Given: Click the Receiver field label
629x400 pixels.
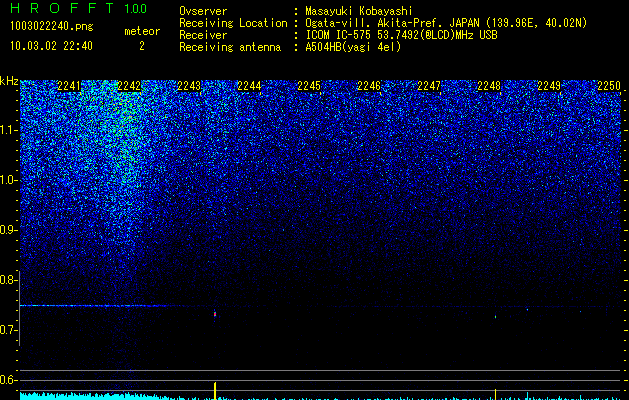Looking at the screenshot, I should [203, 35].
